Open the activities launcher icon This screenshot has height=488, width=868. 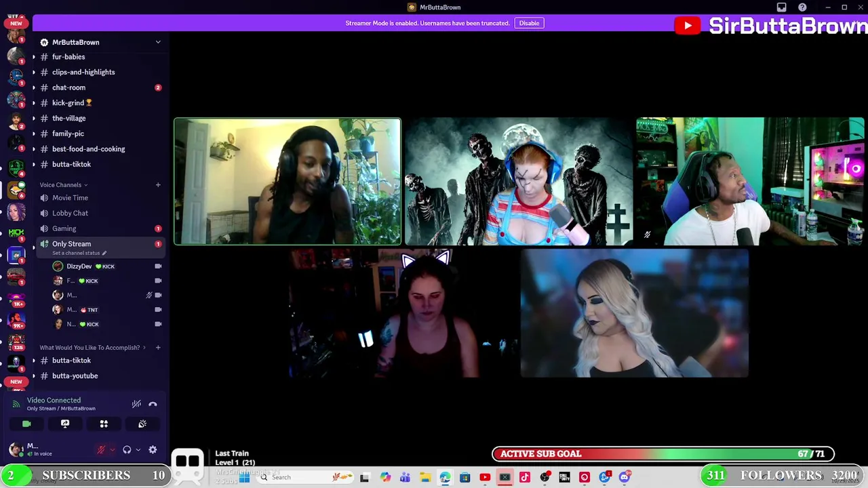pyautogui.click(x=104, y=424)
